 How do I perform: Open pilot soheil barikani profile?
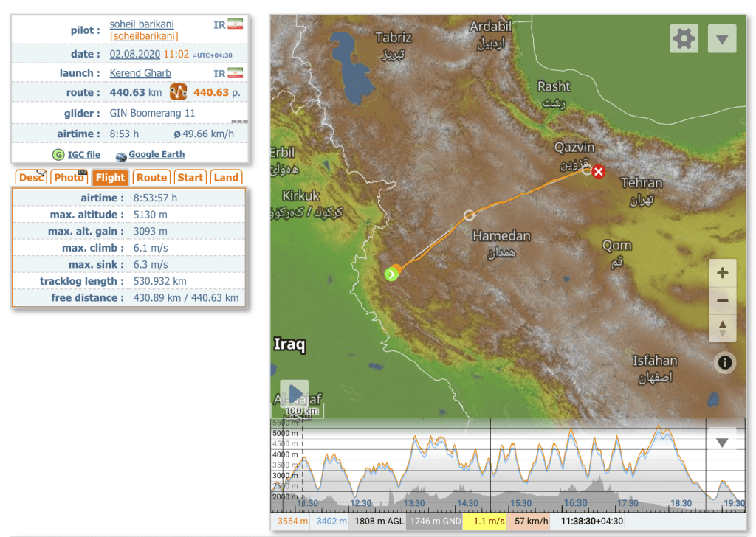coord(142,24)
